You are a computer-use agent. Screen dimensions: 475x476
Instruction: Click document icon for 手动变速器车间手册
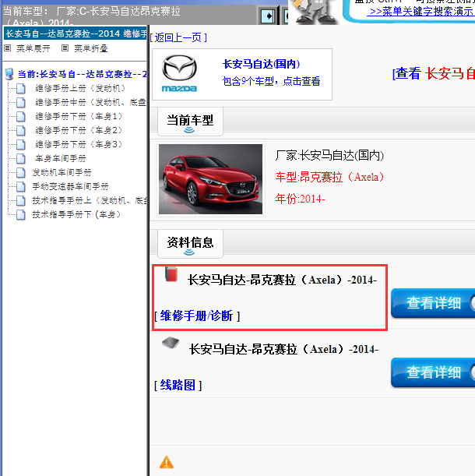(21, 186)
